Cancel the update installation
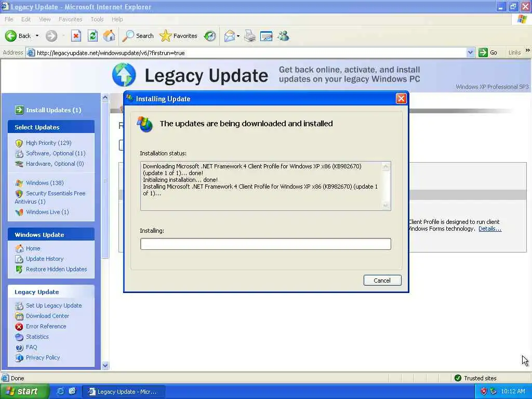 point(382,280)
